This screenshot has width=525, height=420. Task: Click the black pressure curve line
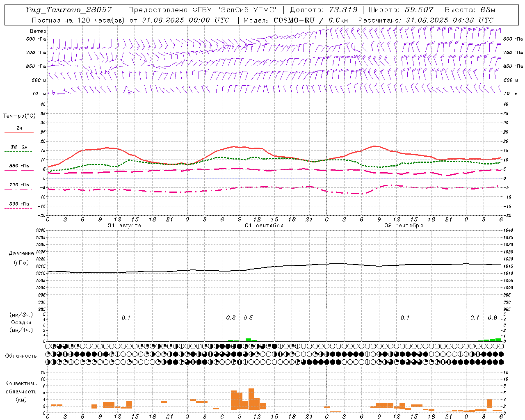coord(274,267)
